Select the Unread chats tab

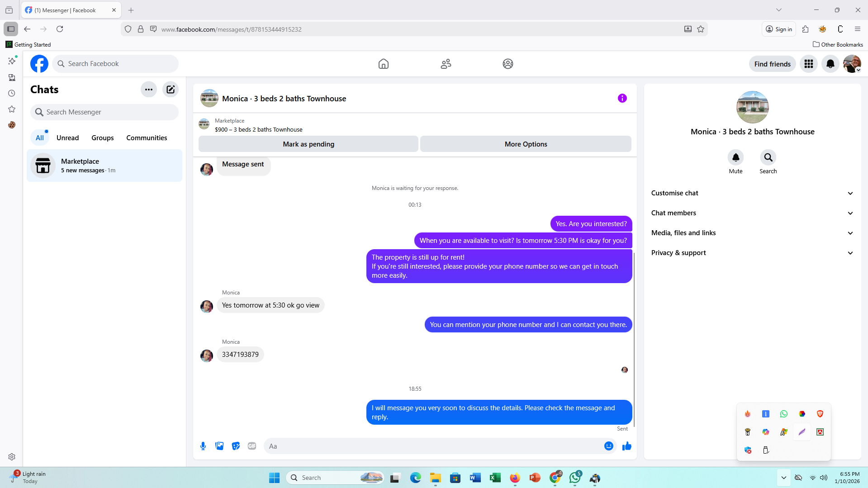(x=67, y=138)
